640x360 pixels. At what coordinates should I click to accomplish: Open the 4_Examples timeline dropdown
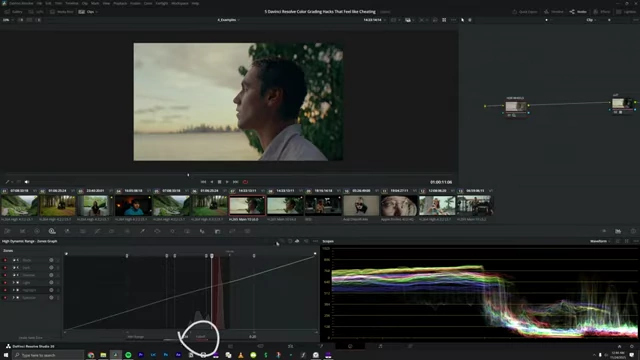228,20
